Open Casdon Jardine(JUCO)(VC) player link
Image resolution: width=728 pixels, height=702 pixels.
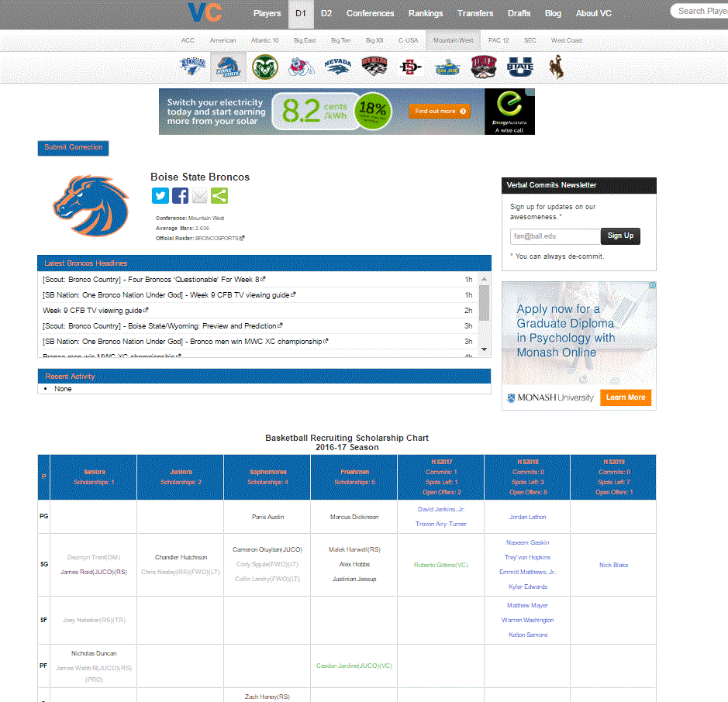point(354,666)
